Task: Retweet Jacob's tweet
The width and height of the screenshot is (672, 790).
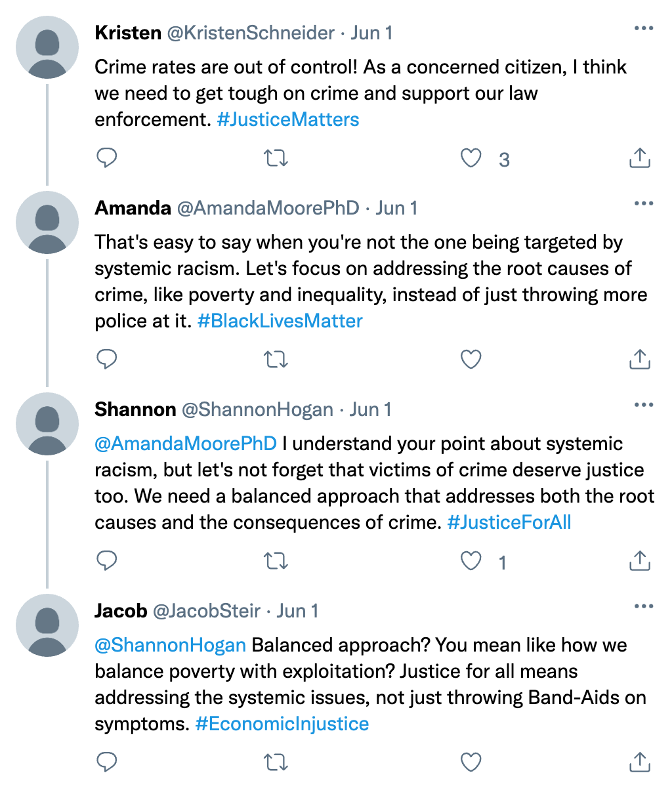Action: (276, 762)
